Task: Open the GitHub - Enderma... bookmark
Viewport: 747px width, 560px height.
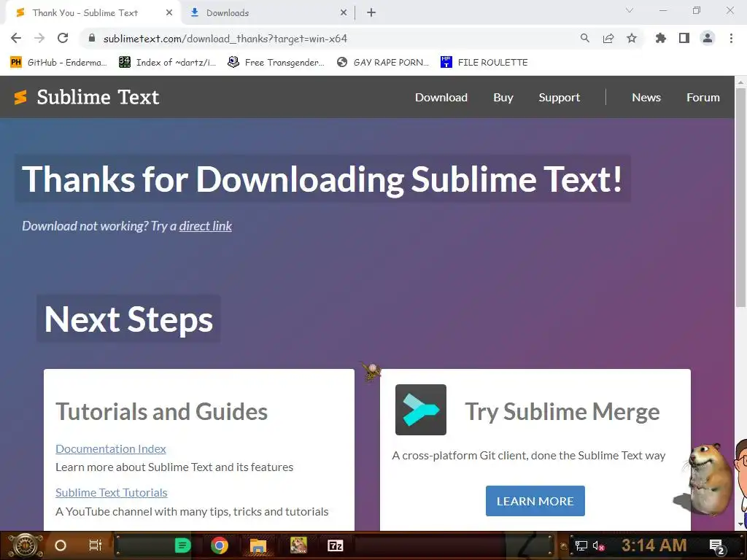Action: 58,63
